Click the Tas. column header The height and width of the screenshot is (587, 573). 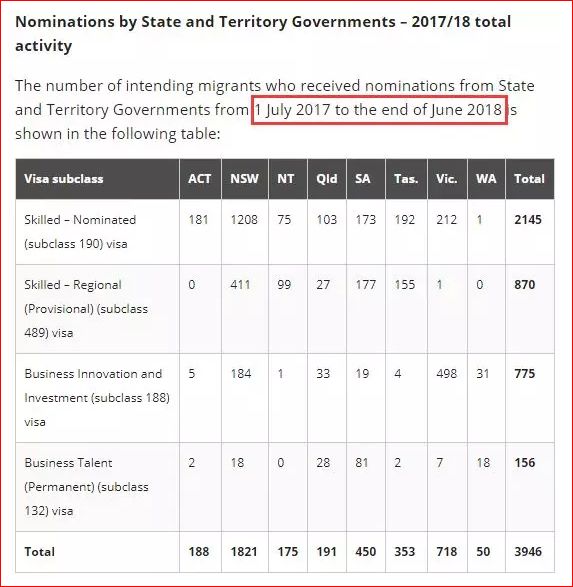[406, 179]
